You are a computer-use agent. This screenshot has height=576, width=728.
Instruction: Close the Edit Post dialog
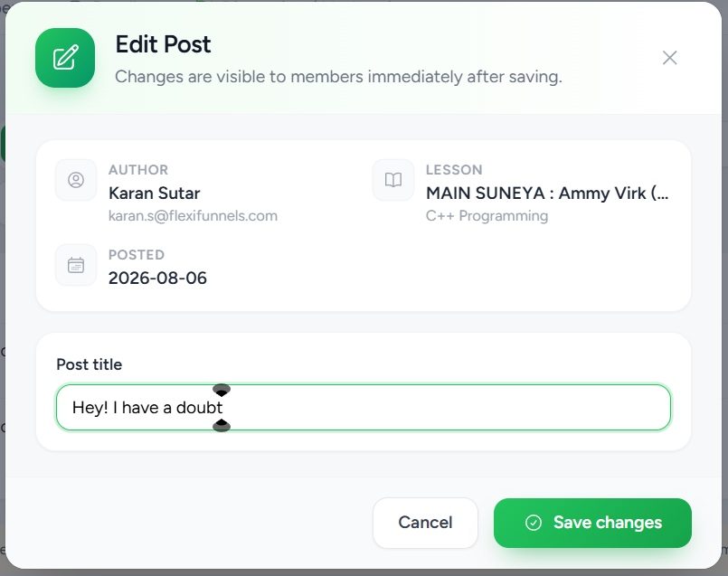point(669,58)
